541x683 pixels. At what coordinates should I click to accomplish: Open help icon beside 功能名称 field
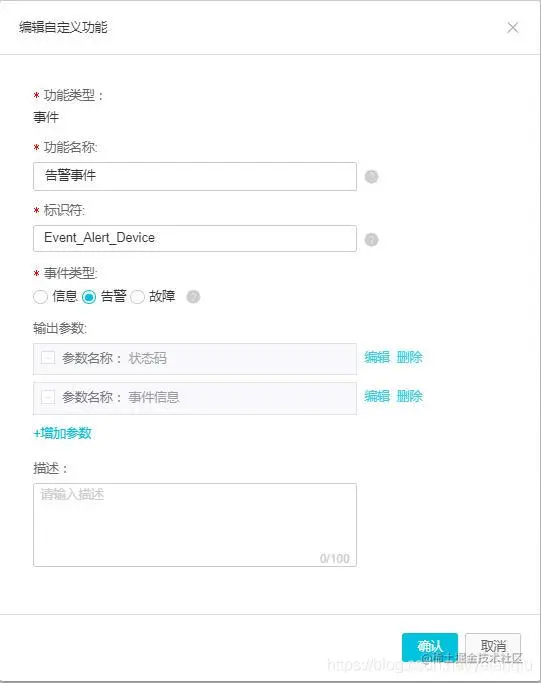pos(371,176)
